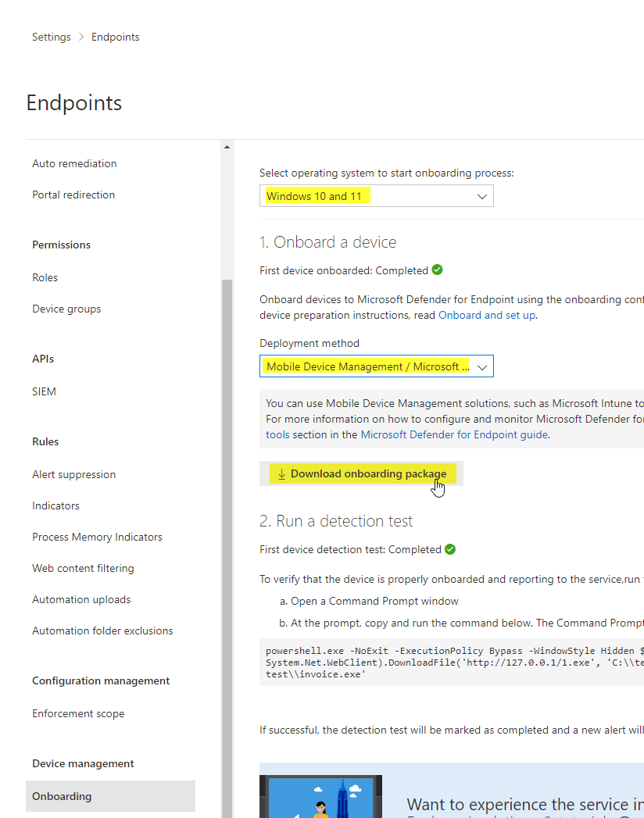Open Automation folder exclusions settings
The height and width of the screenshot is (818, 644).
(102, 630)
